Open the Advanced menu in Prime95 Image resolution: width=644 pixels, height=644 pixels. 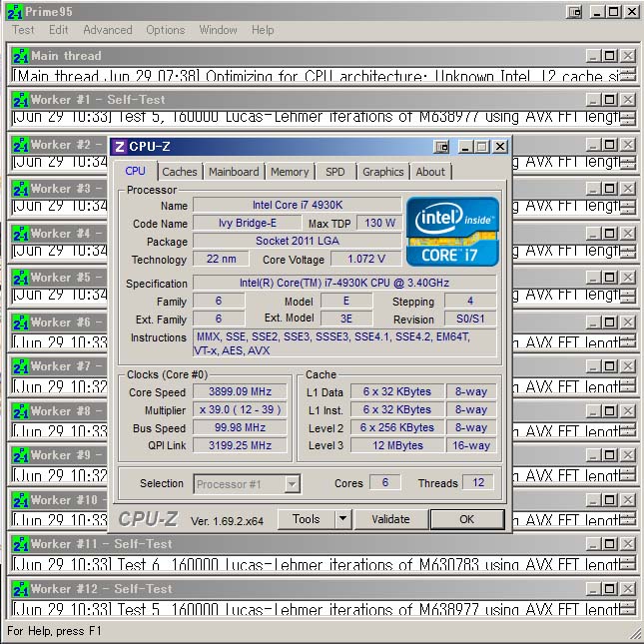(x=108, y=30)
